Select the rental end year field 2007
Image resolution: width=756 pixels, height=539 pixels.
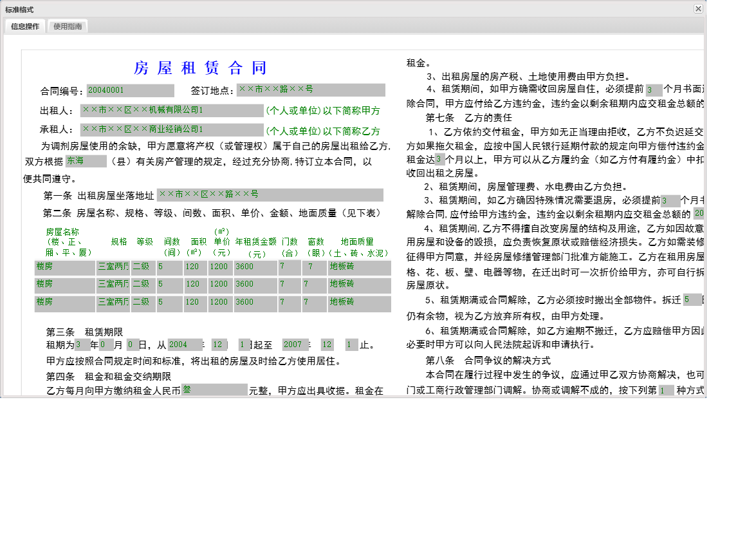pos(295,345)
